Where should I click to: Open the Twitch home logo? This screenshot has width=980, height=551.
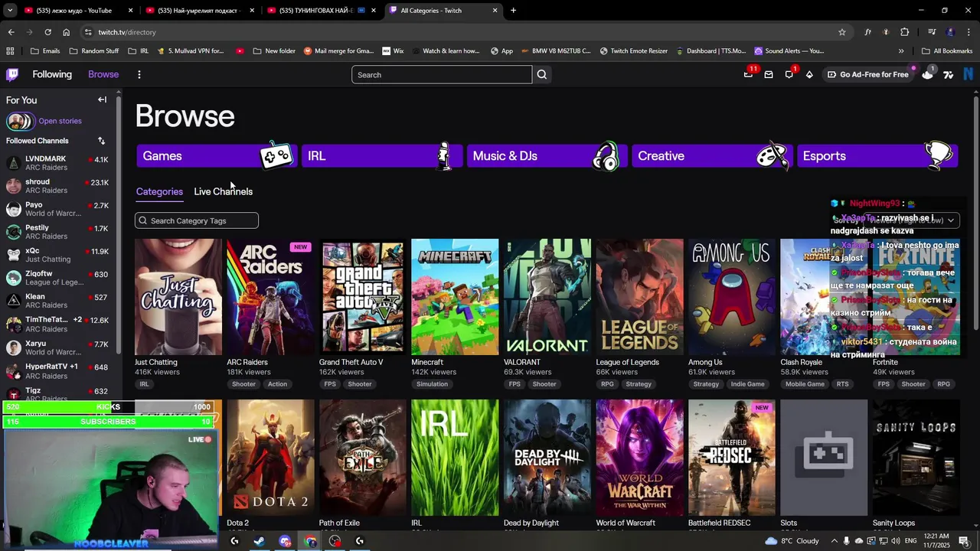pos(12,74)
